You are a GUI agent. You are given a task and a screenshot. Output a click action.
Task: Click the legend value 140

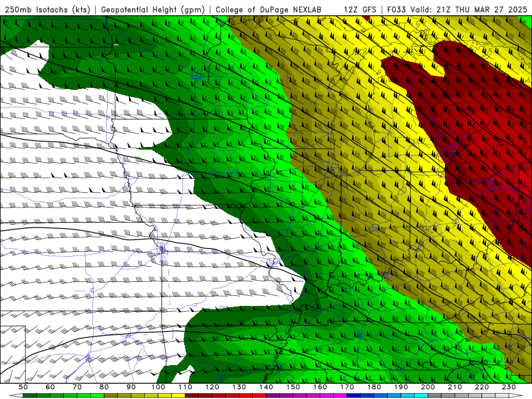coord(266,387)
